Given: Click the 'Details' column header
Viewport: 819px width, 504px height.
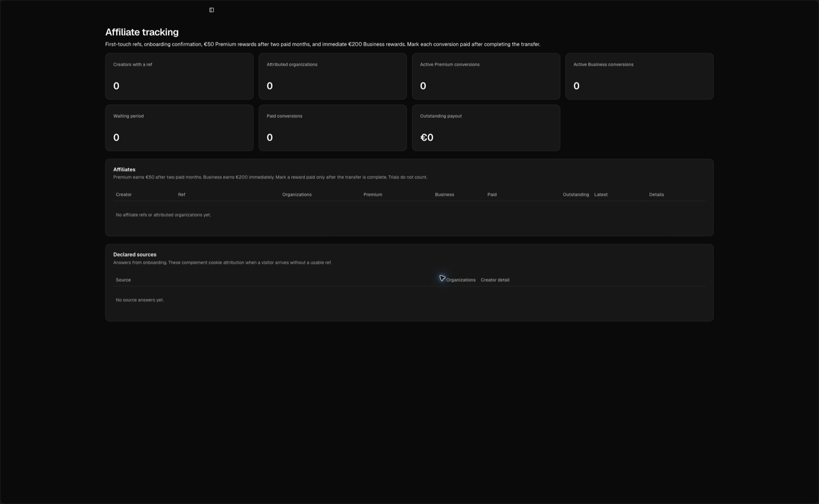Looking at the screenshot, I should tap(657, 195).
